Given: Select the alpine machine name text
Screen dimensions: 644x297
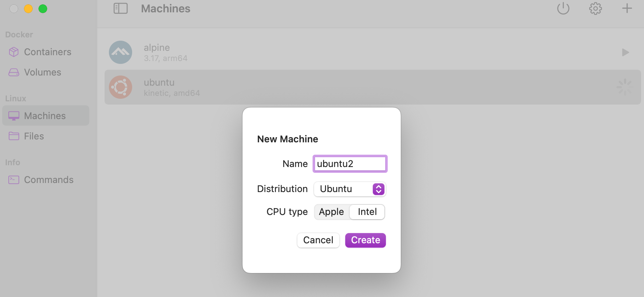Looking at the screenshot, I should click(x=157, y=48).
